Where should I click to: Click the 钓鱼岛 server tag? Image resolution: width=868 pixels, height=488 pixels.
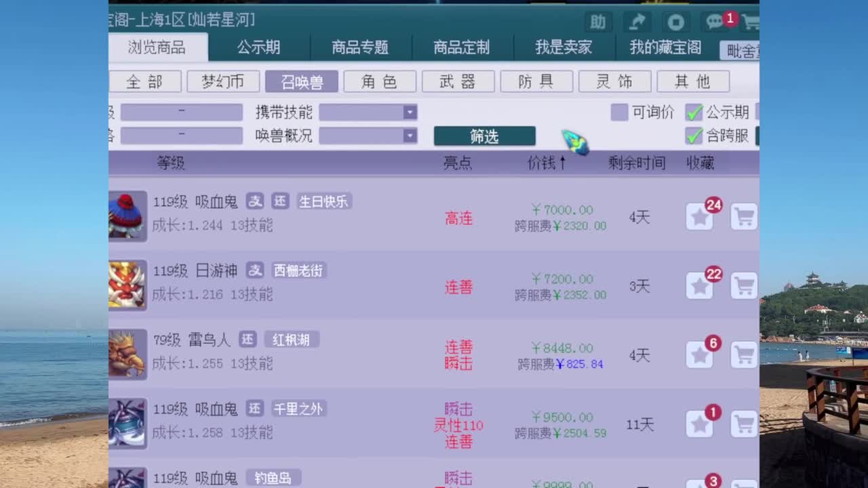coord(273,478)
